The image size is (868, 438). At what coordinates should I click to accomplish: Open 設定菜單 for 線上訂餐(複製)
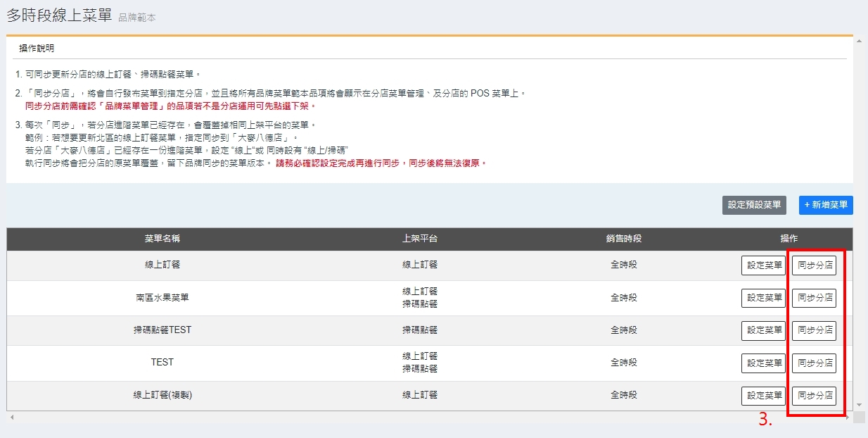click(764, 396)
